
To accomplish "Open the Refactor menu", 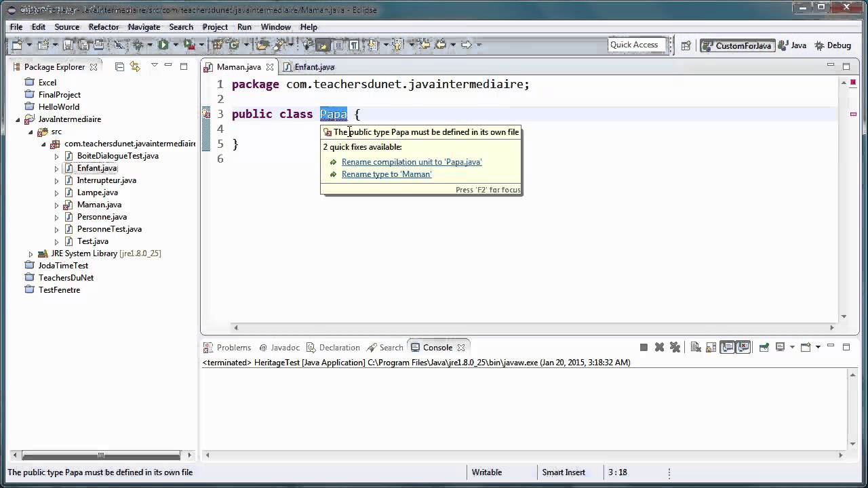I will 104,27.
